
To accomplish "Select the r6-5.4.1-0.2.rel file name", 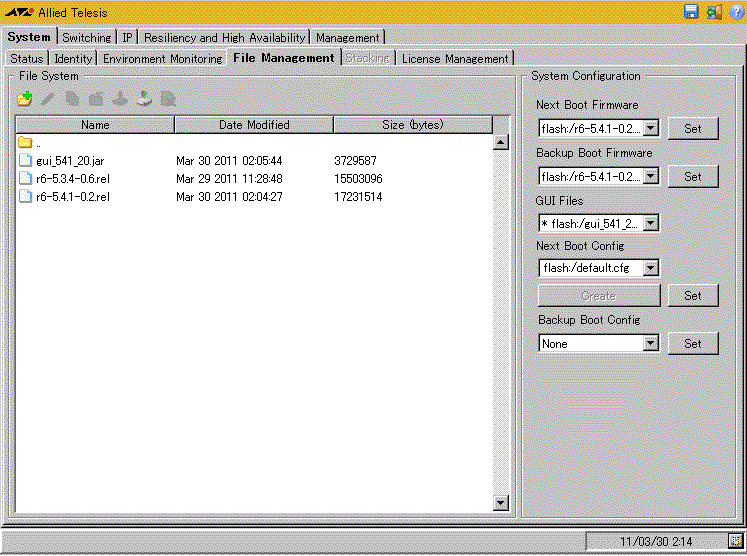I will [73, 197].
